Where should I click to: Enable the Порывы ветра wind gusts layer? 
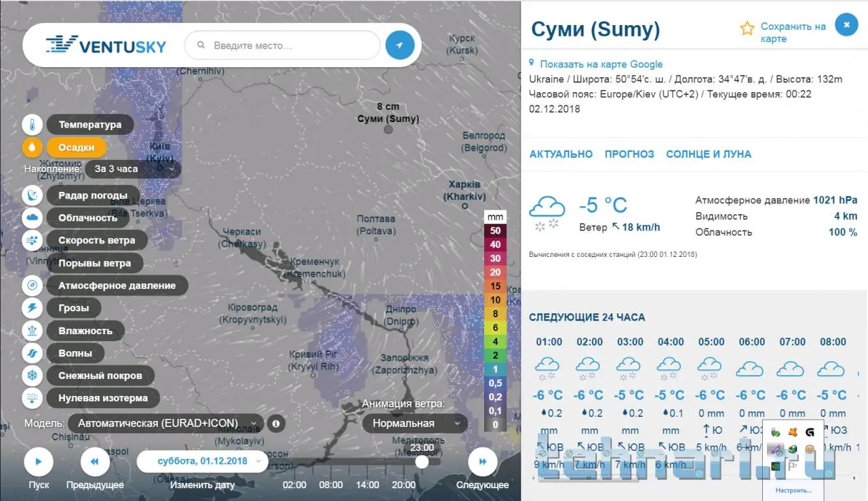[94, 263]
